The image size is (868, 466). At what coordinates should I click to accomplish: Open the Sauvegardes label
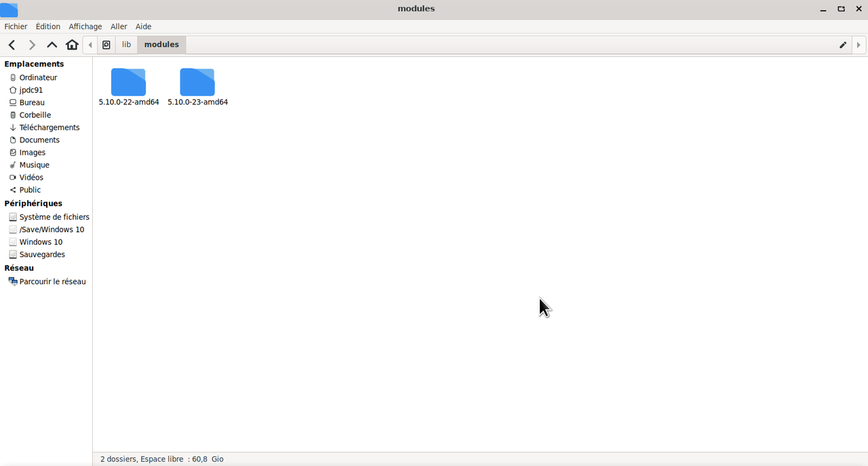click(x=42, y=254)
